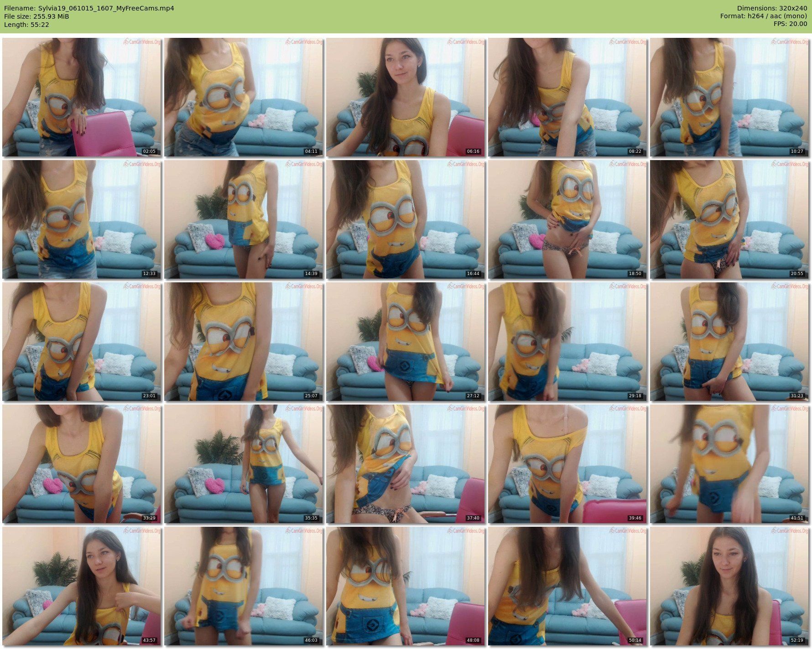Viewport: 812px width, 649px height.
Task: Select the thumbnail stamped 08:22
Action: pyautogui.click(x=567, y=97)
